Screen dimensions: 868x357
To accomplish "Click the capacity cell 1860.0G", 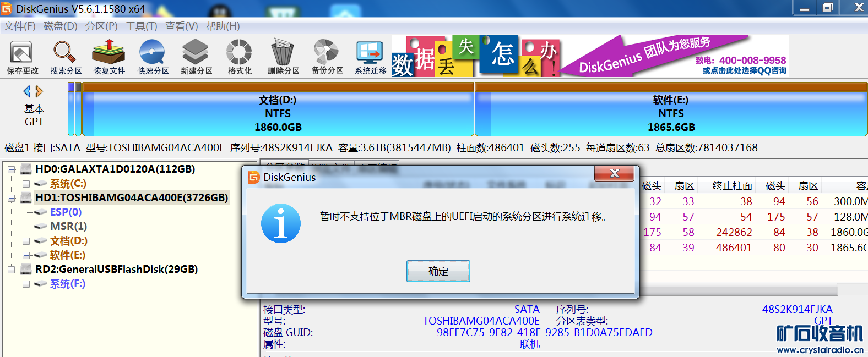I will [849, 232].
